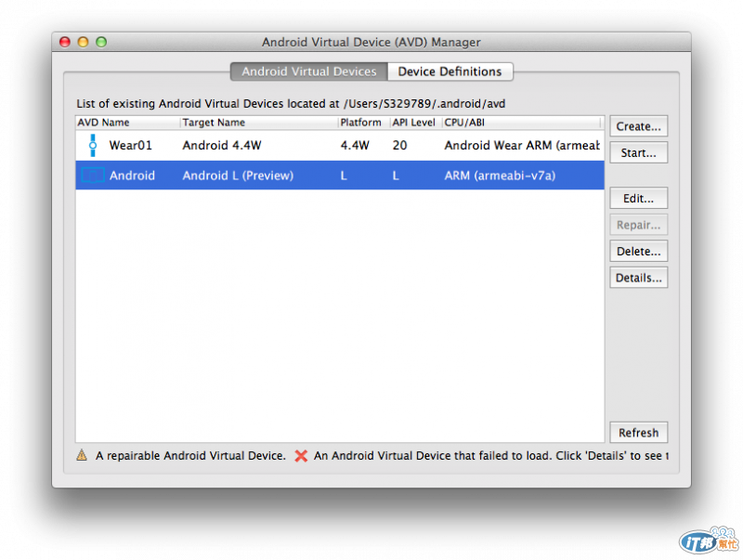Viewport: 743px width, 560px height.
Task: Select the AVD named Android
Action: pos(132,176)
